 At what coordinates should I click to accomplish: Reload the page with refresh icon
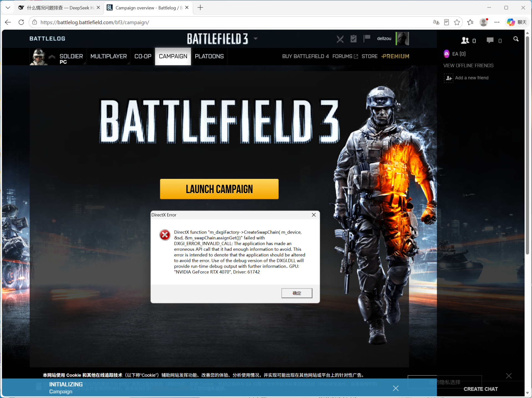click(21, 22)
